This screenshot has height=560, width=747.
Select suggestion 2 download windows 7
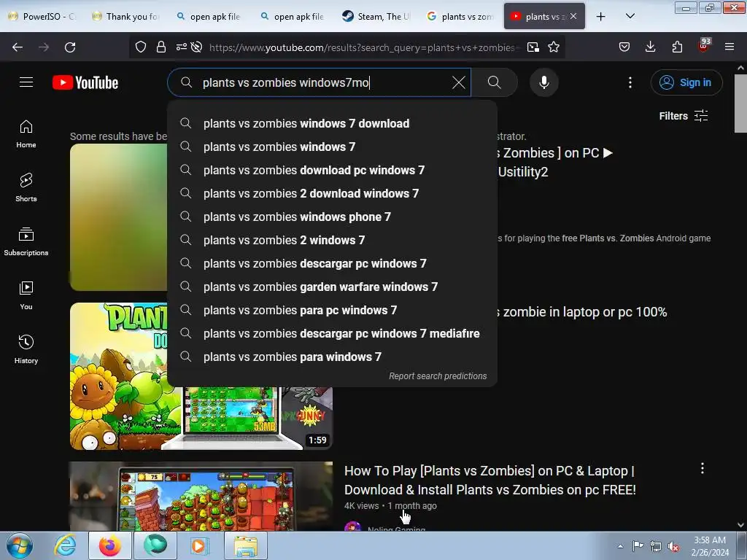tap(332, 193)
